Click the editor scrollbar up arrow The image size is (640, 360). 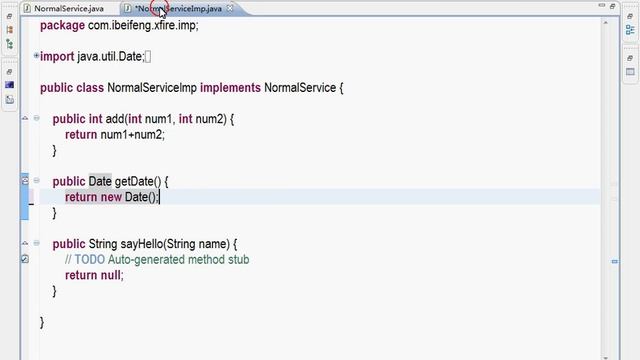[x=606, y=23]
